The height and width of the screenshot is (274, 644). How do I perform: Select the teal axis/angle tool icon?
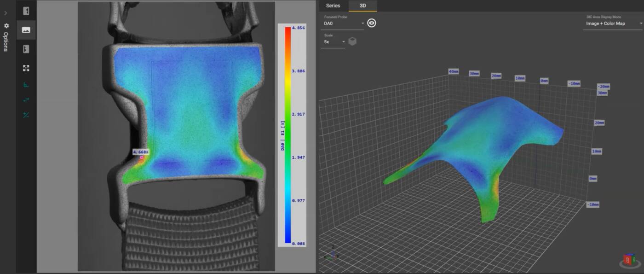26,85
